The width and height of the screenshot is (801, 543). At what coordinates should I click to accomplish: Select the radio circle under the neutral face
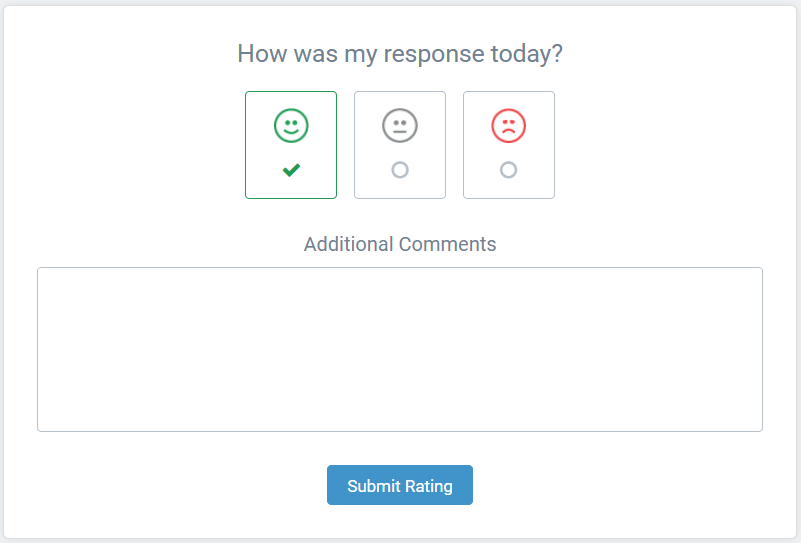coord(400,170)
